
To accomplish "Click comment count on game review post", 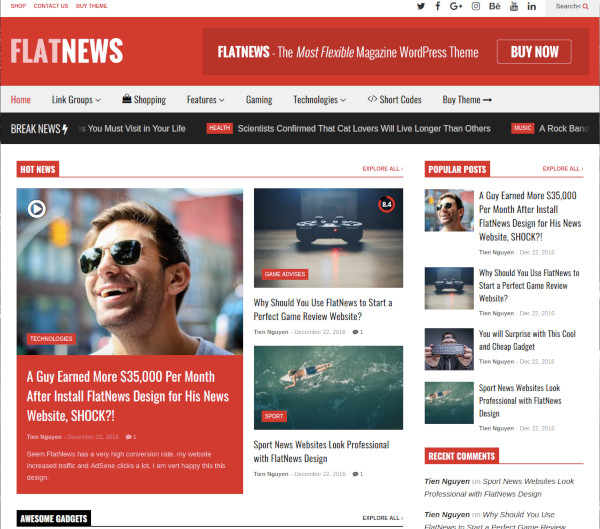I will click(x=357, y=332).
